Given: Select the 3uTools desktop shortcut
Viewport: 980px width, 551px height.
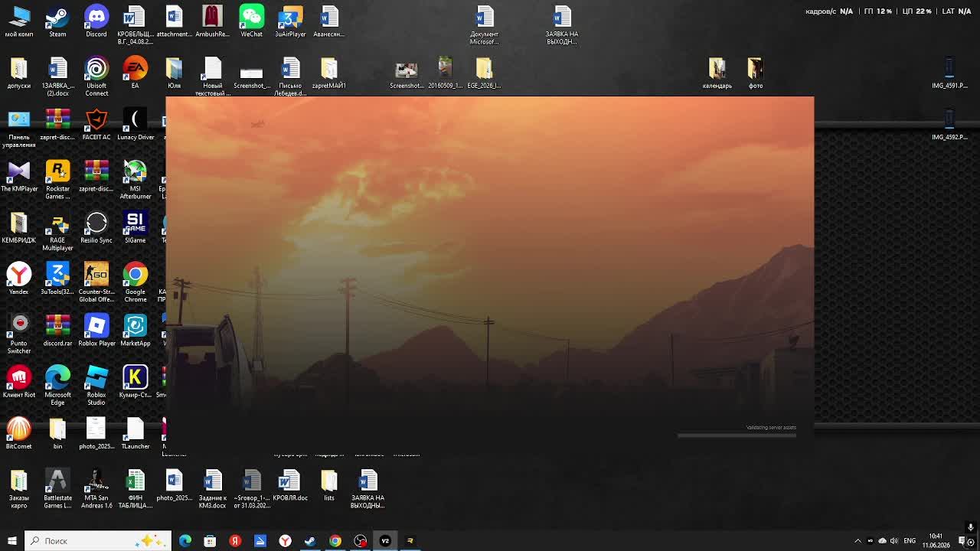Looking at the screenshot, I should [x=57, y=279].
